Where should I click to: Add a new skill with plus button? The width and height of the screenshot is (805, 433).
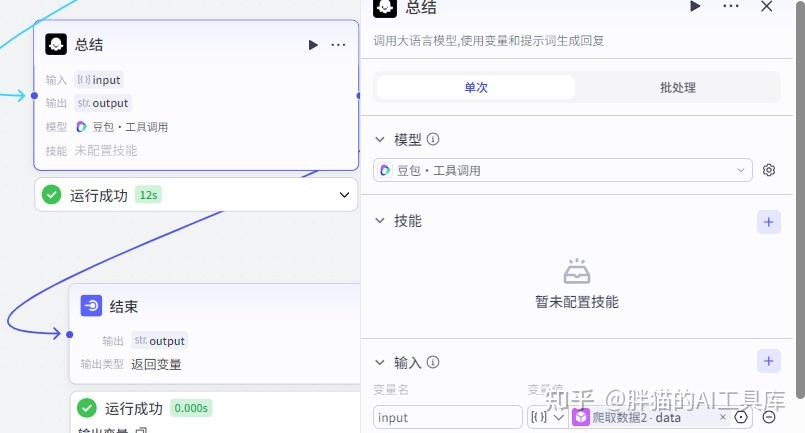[x=769, y=222]
